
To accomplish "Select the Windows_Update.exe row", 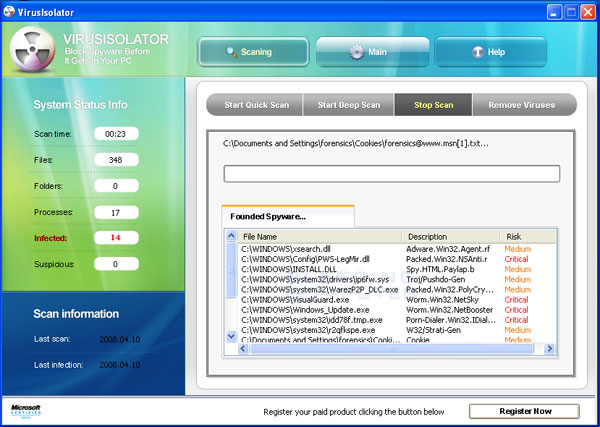I will (x=397, y=310).
